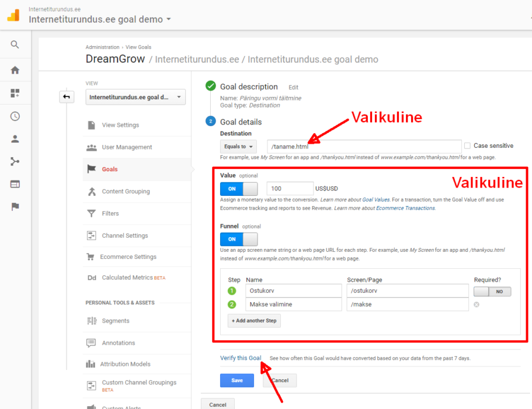Go to Home using the house icon

[x=15, y=69]
